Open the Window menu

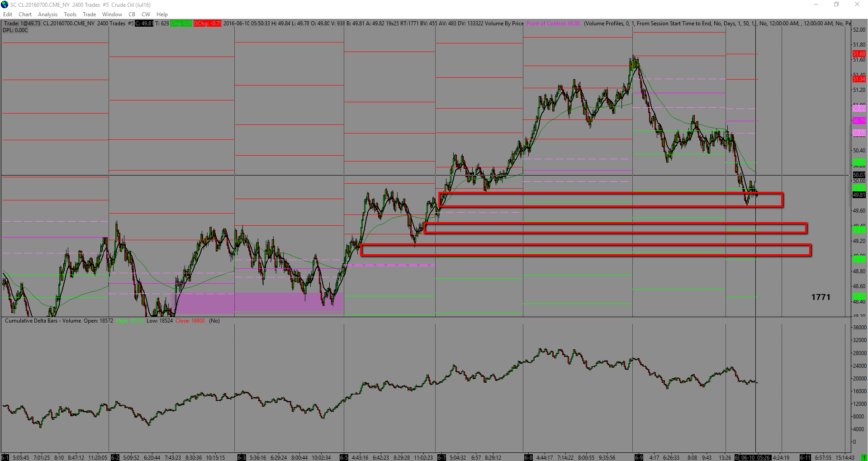coord(112,14)
